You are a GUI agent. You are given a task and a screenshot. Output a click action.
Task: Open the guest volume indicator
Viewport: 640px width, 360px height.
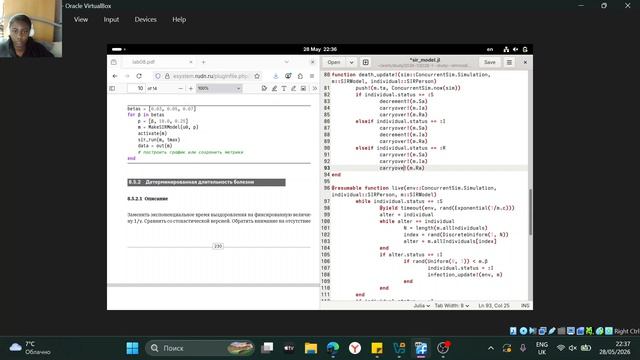(x=516, y=49)
